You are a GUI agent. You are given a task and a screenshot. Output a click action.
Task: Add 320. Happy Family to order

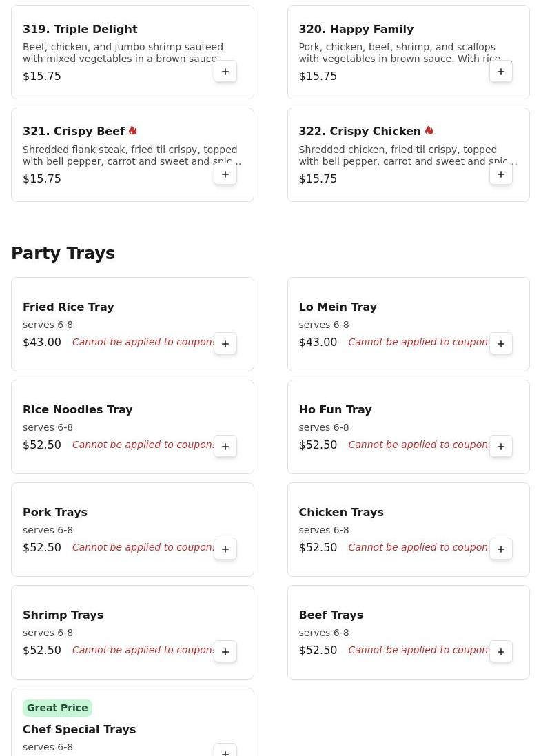coord(501,72)
